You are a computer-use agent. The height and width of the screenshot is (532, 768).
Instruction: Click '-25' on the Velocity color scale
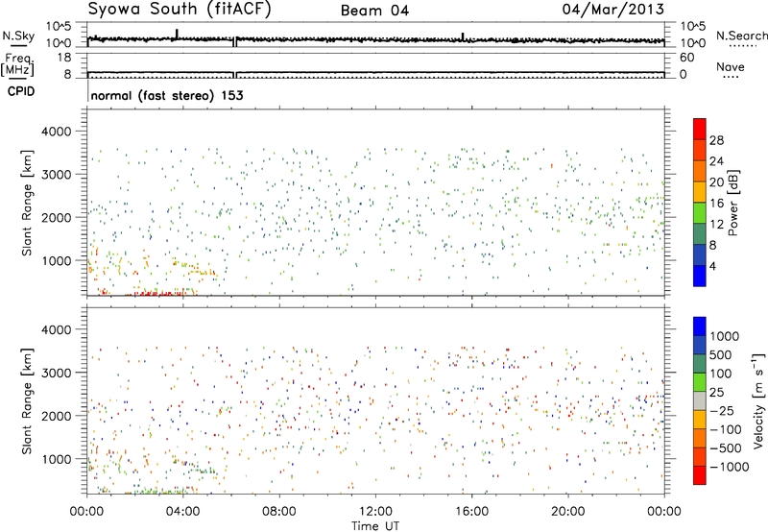[x=723, y=410]
